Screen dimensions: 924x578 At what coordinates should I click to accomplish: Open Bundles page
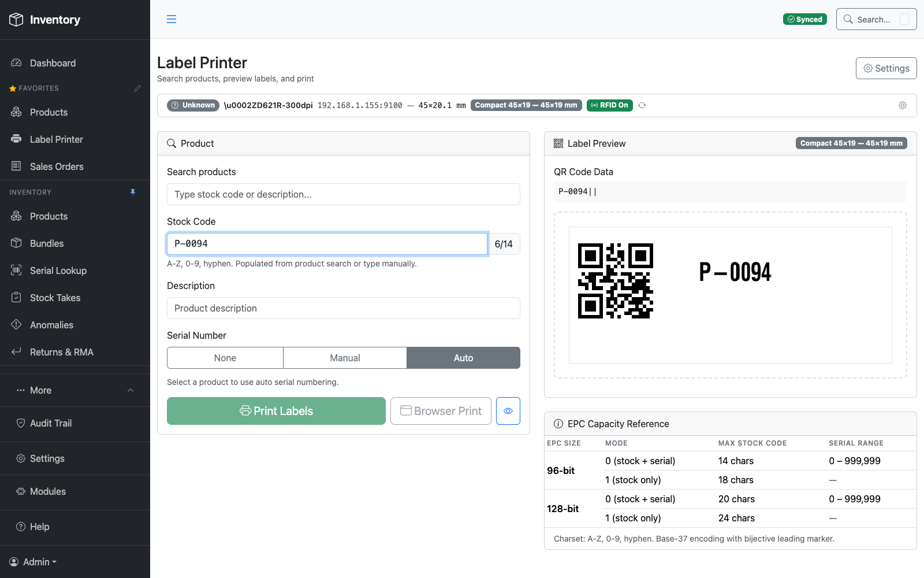tap(75, 243)
